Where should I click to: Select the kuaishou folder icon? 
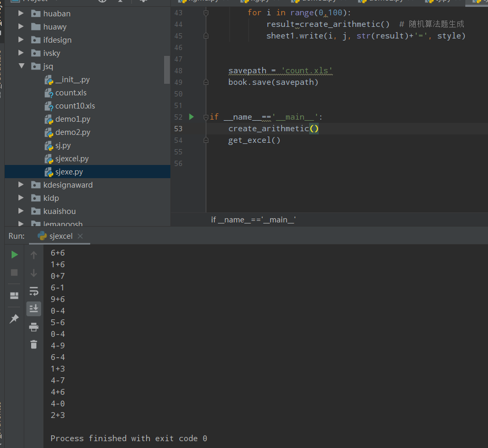click(36, 211)
